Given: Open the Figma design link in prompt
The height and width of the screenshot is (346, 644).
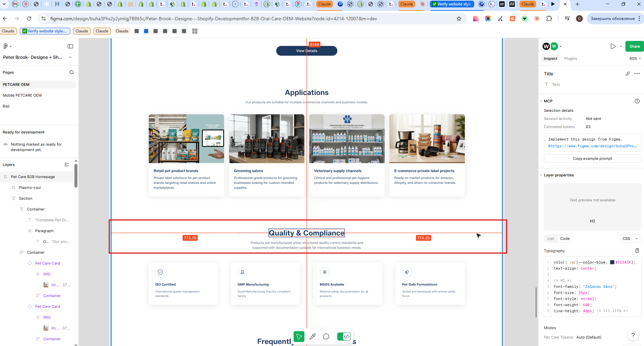Looking at the screenshot, I should (x=592, y=146).
